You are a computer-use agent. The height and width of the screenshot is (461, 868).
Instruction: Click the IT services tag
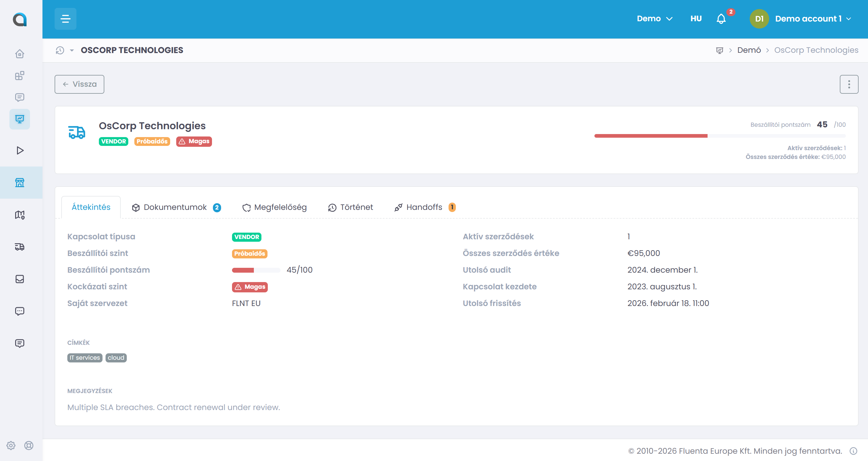pyautogui.click(x=85, y=358)
